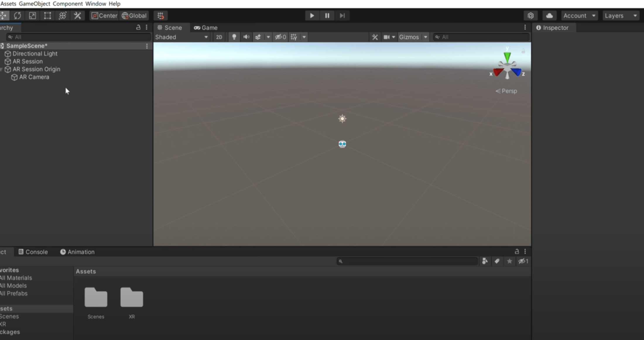Collapse the AR Session Origin tree item

tap(1, 69)
